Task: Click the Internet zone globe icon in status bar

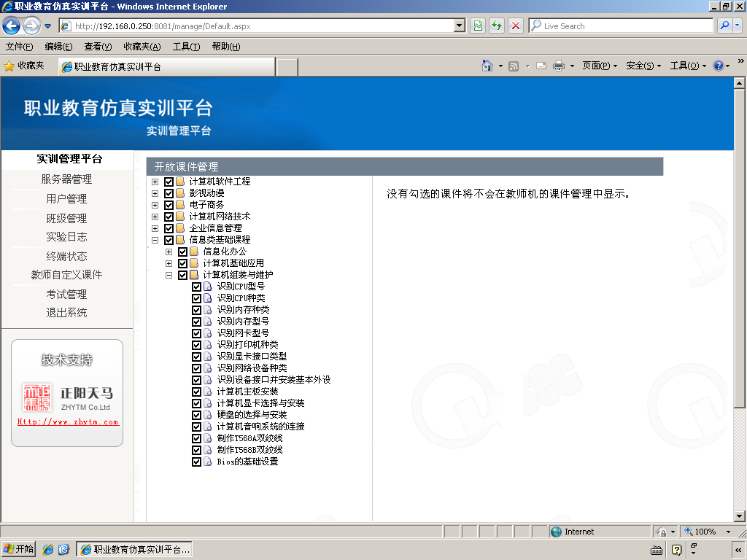Action: coord(556,532)
